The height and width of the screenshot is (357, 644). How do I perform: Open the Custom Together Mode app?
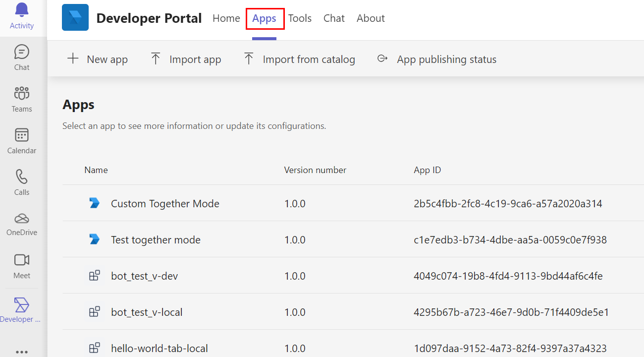(165, 203)
